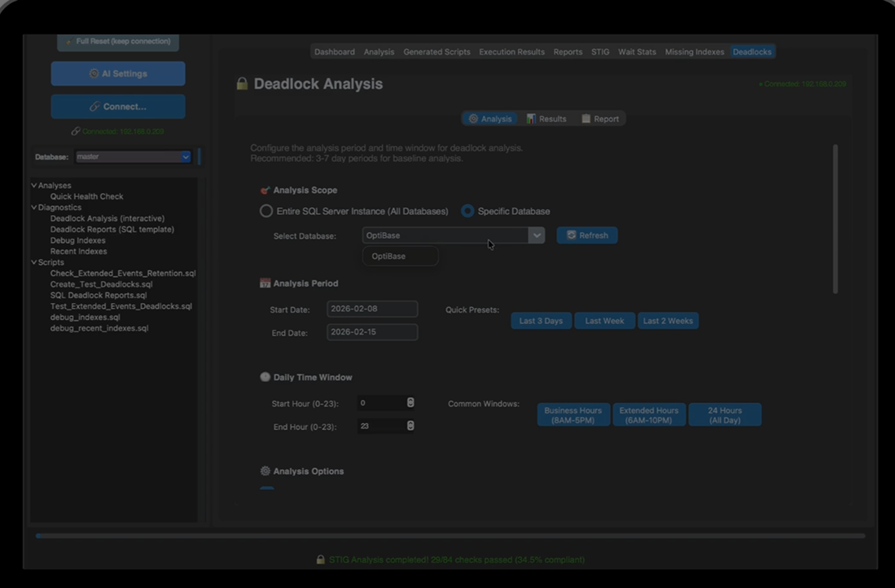The height and width of the screenshot is (588, 895).
Task: Set Business Hours (8AM-5PM) window
Action: coord(573,415)
